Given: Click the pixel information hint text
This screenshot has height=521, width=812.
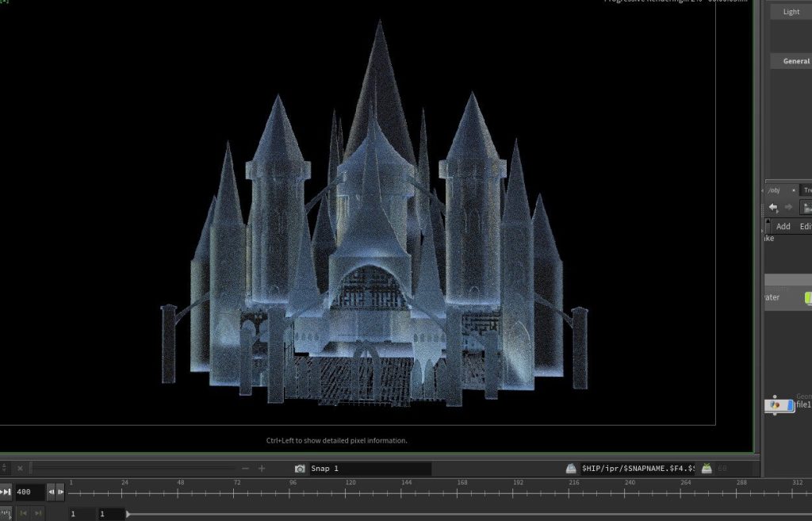Looking at the screenshot, I should [336, 441].
